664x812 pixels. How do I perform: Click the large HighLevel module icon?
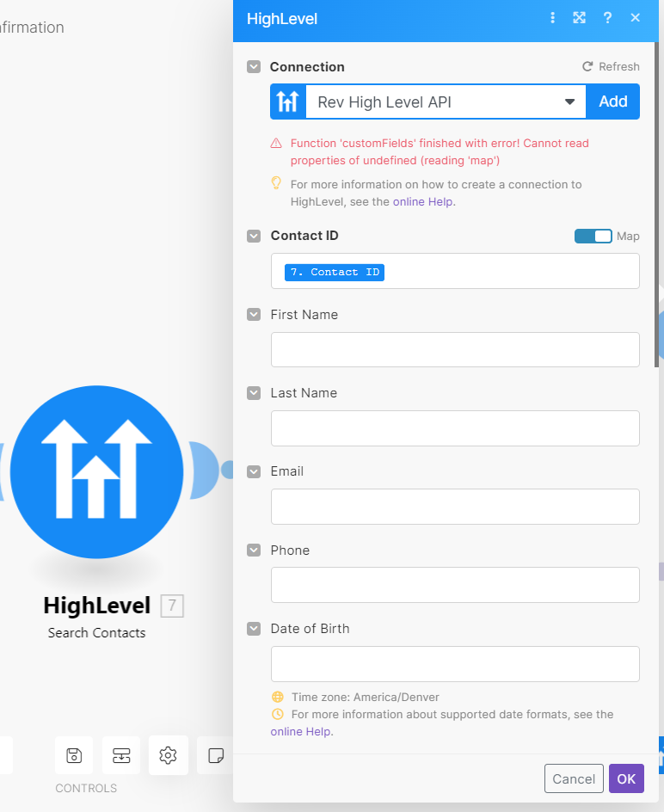pyautogui.click(x=97, y=471)
